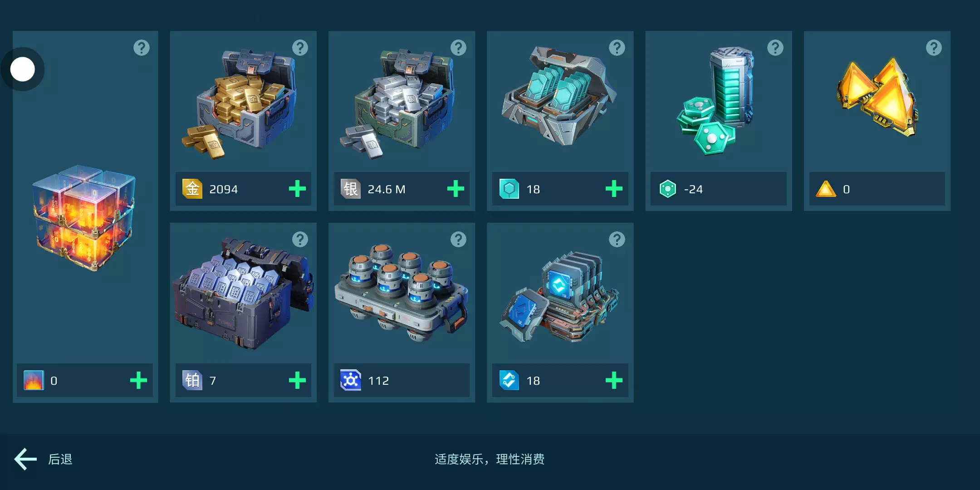Screen dimensions: 980x490
Task: Tap the white floating circle button
Action: tap(23, 69)
